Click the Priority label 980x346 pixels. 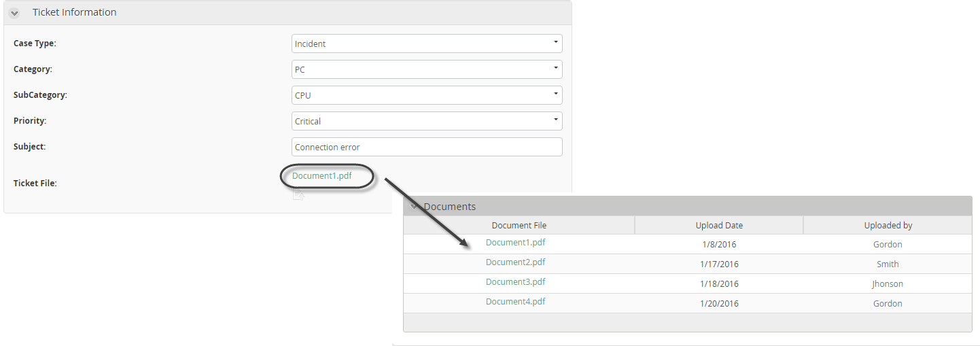[30, 121]
